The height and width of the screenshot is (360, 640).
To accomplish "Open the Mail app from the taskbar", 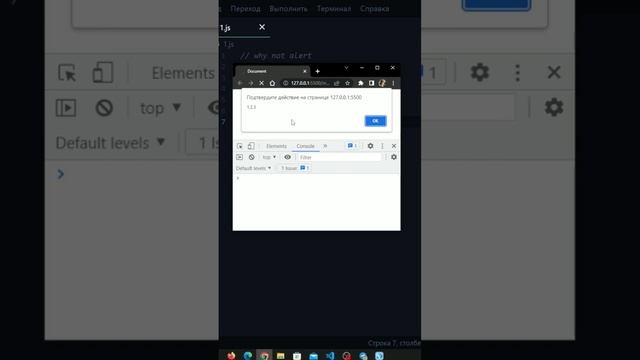I will point(313,356).
